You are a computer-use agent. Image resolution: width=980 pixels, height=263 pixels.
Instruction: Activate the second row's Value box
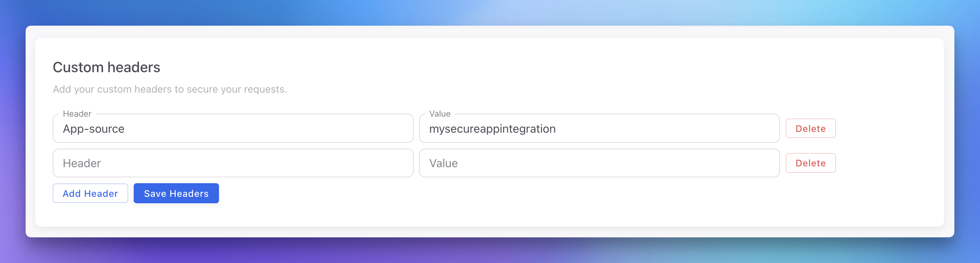pos(598,163)
